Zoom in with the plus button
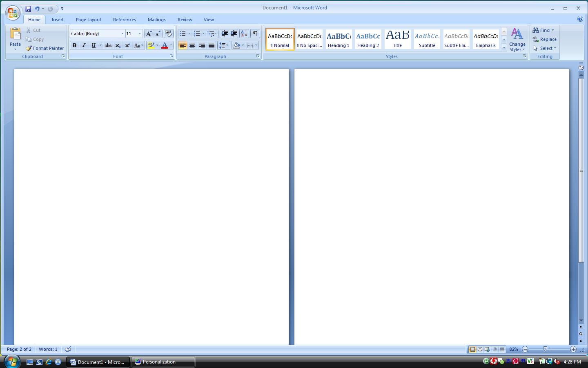588x368 pixels. 573,349
